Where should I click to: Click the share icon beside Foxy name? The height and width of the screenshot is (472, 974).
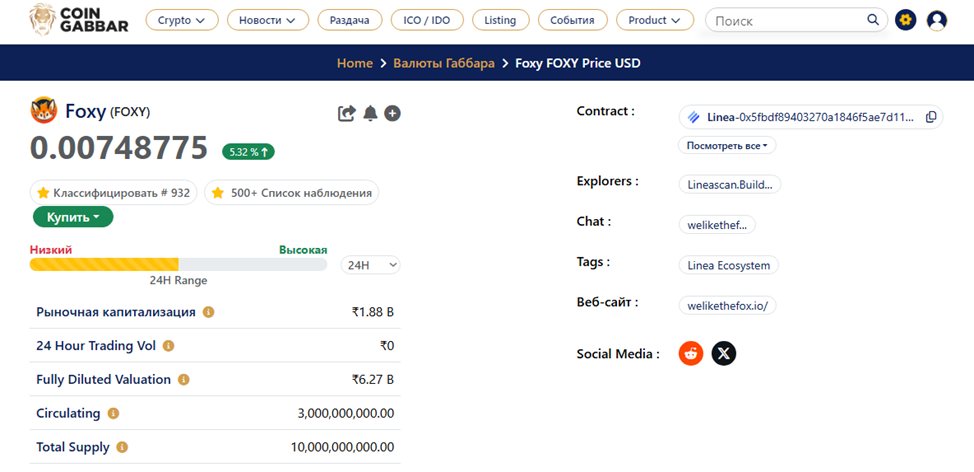347,113
